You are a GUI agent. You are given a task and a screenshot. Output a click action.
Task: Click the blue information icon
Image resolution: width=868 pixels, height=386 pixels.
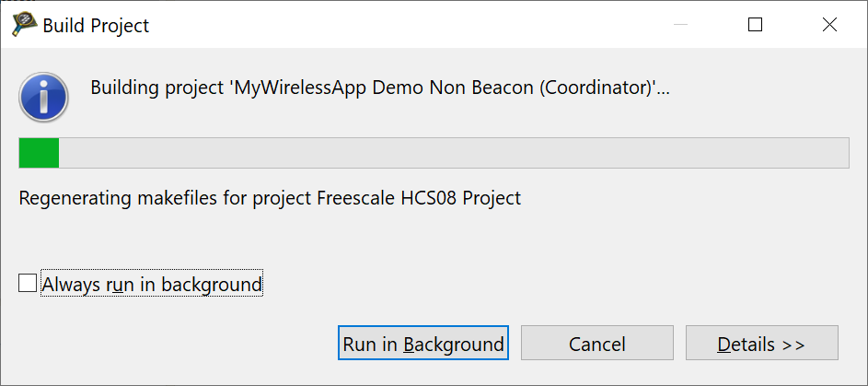(42, 96)
